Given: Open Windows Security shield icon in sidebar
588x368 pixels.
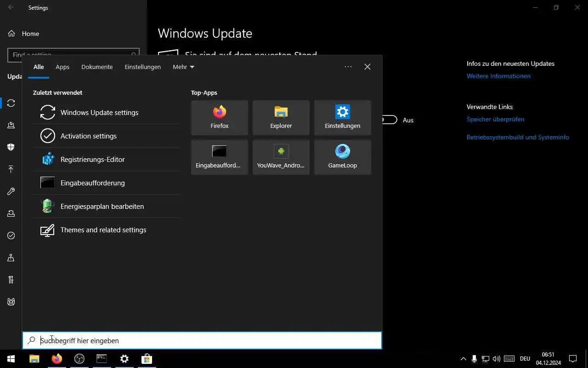Looking at the screenshot, I should coord(11,147).
